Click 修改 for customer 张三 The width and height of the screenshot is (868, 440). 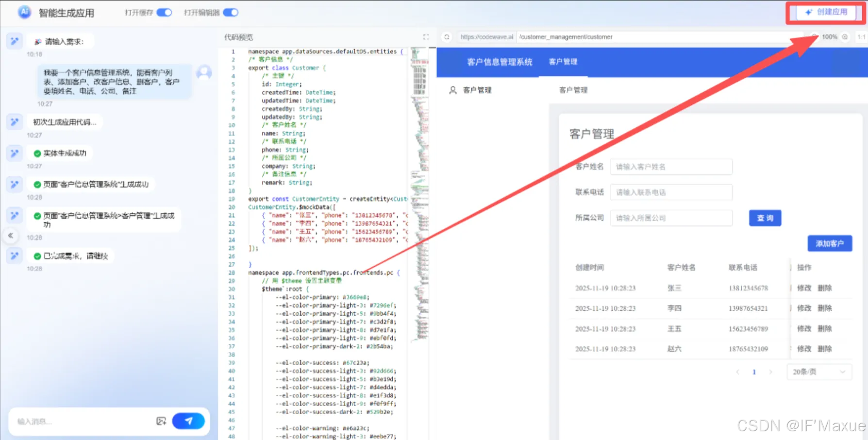coord(804,288)
